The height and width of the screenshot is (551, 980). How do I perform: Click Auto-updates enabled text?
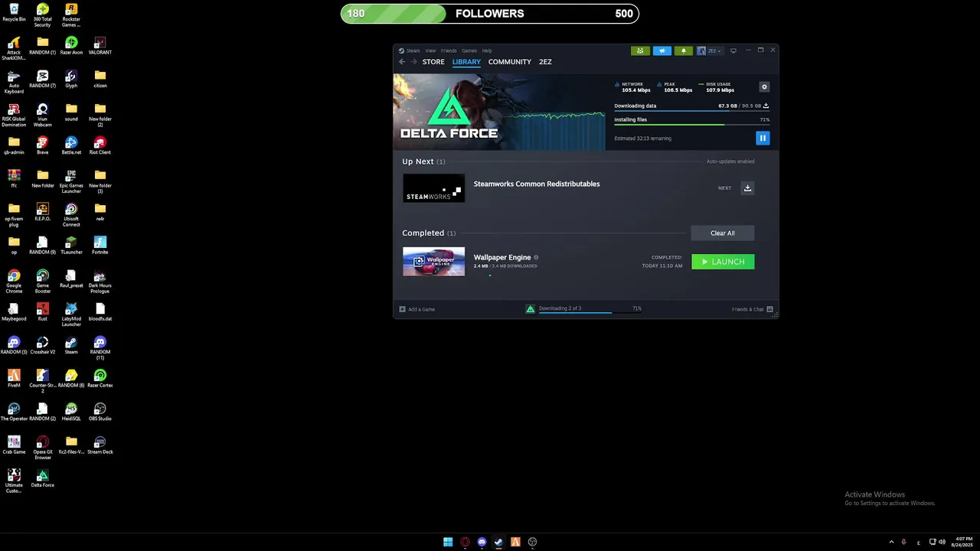click(x=730, y=161)
